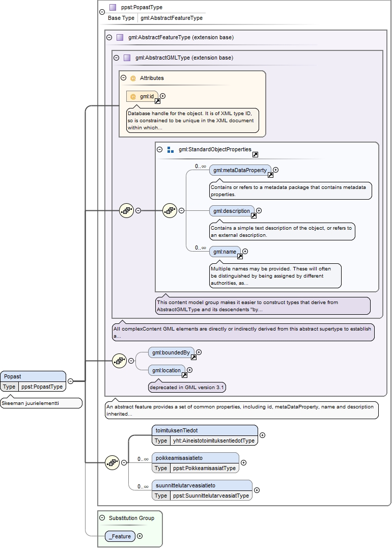This screenshot has height=548, width=392.
Task: Click the blue group icon of StandardObjectProperties
Action: [171, 150]
